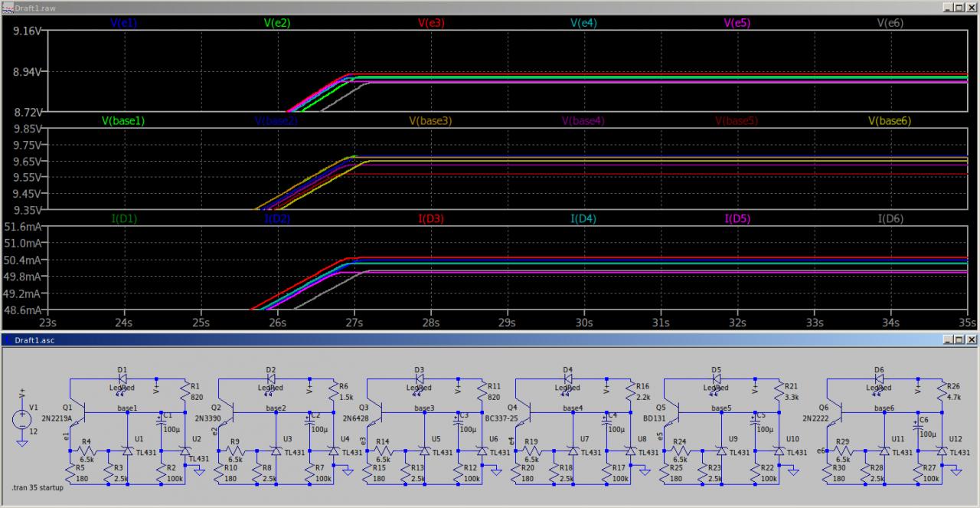
Task: Click transistor Q5 BD131 symbol
Action: [x=672, y=412]
